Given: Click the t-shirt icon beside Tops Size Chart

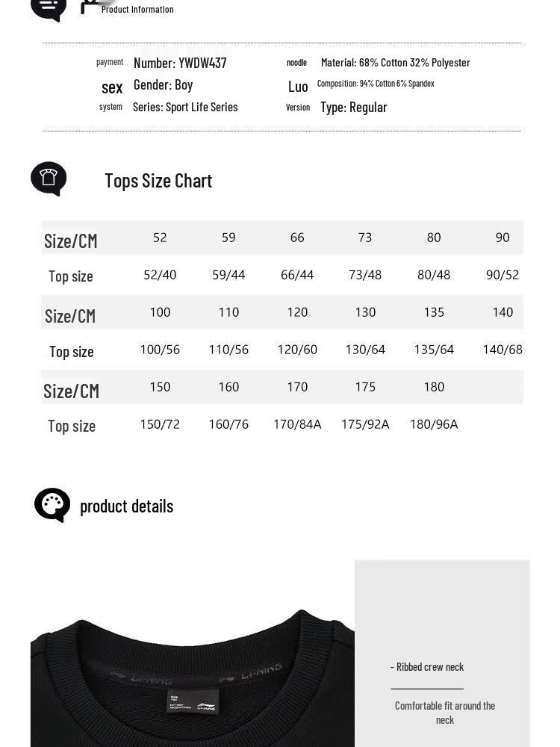Looking at the screenshot, I should click(x=49, y=179).
